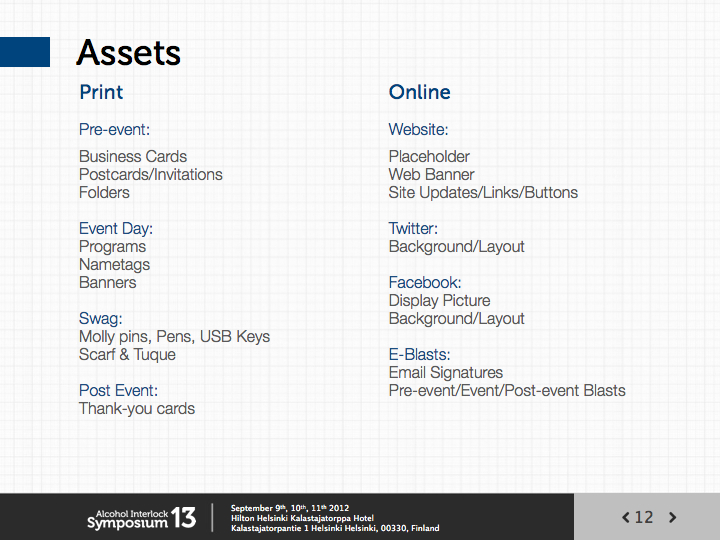Click the Event Day: subheading
Screen dimensions: 720x540
coord(116,228)
